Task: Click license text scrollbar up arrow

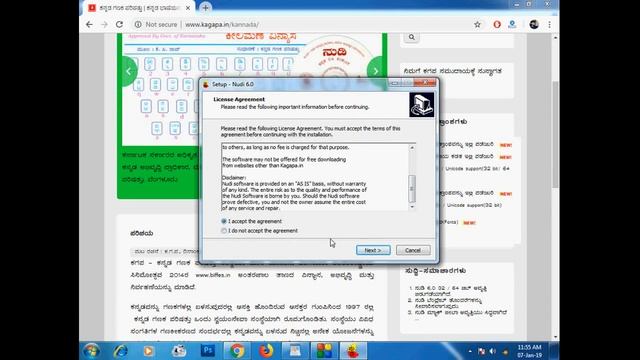Action: click(x=412, y=147)
